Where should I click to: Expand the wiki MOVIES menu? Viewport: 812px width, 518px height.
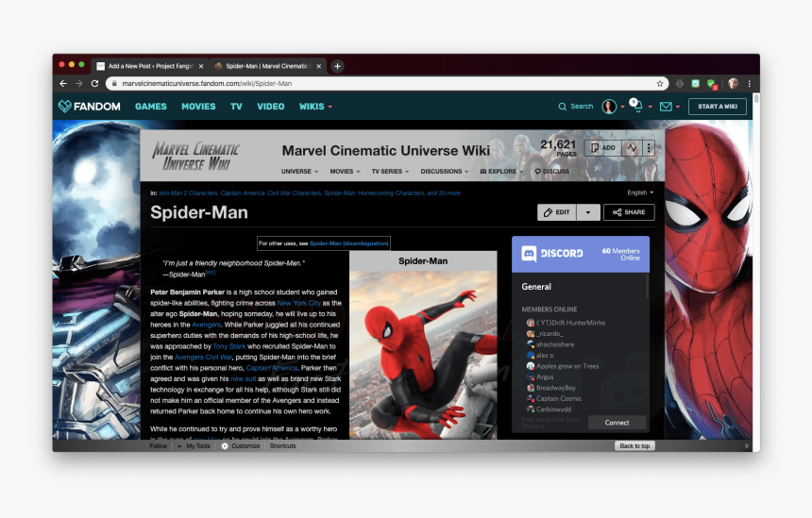pyautogui.click(x=345, y=172)
